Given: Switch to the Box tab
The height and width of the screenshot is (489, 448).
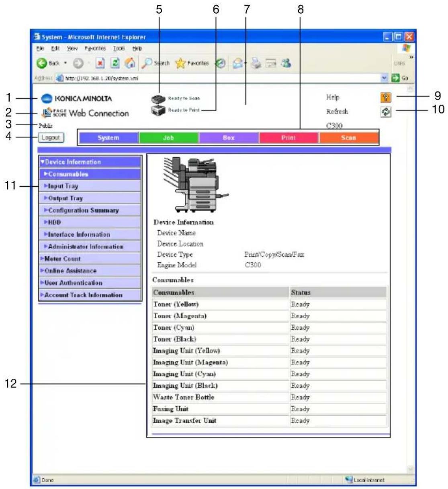Looking at the screenshot, I should [229, 138].
